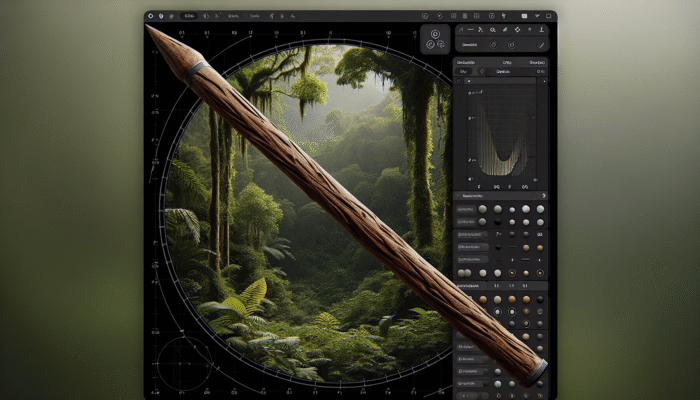Click the stamp icon ending the tool row
The image size is (700, 400).
pos(541,31)
